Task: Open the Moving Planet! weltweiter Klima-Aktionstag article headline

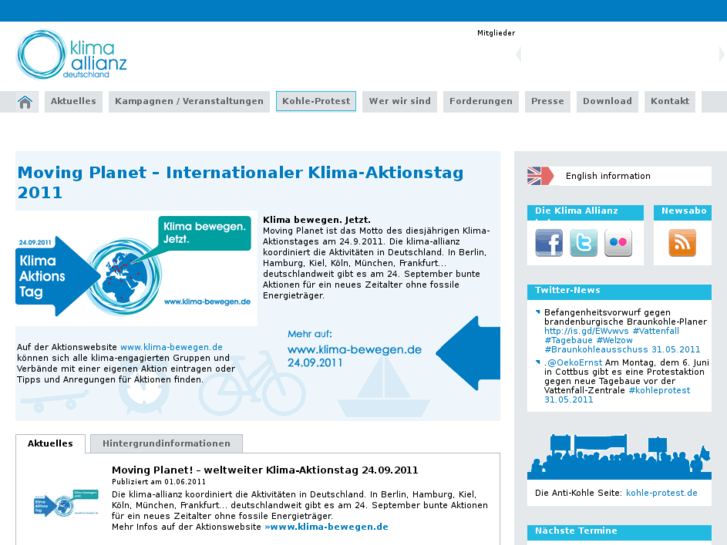Action: [265, 470]
